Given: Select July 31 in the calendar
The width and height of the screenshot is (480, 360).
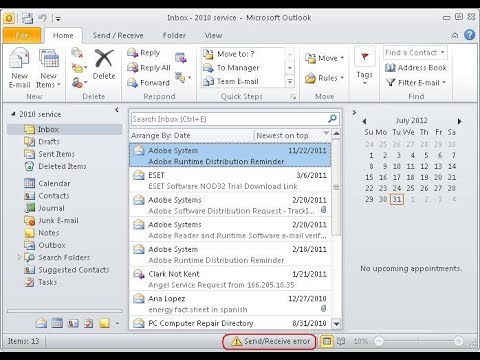Looking at the screenshot, I should pyautogui.click(x=397, y=199).
